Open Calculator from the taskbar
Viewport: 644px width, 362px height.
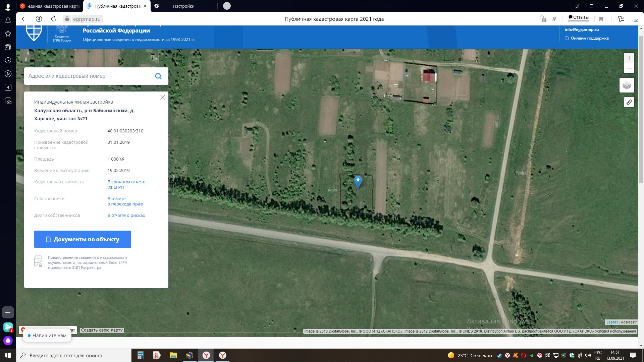pos(140,355)
